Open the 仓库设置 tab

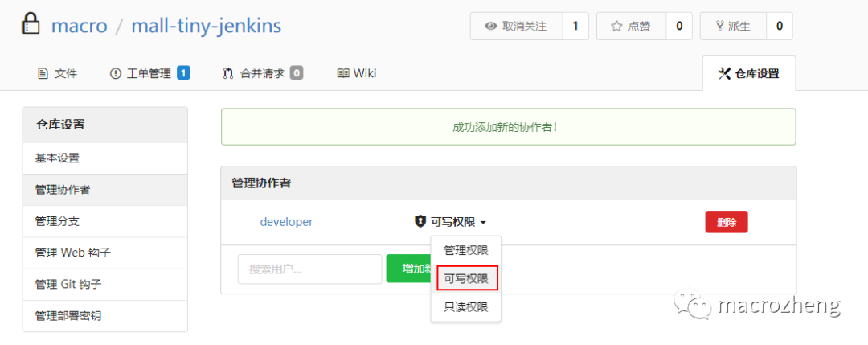pos(749,73)
